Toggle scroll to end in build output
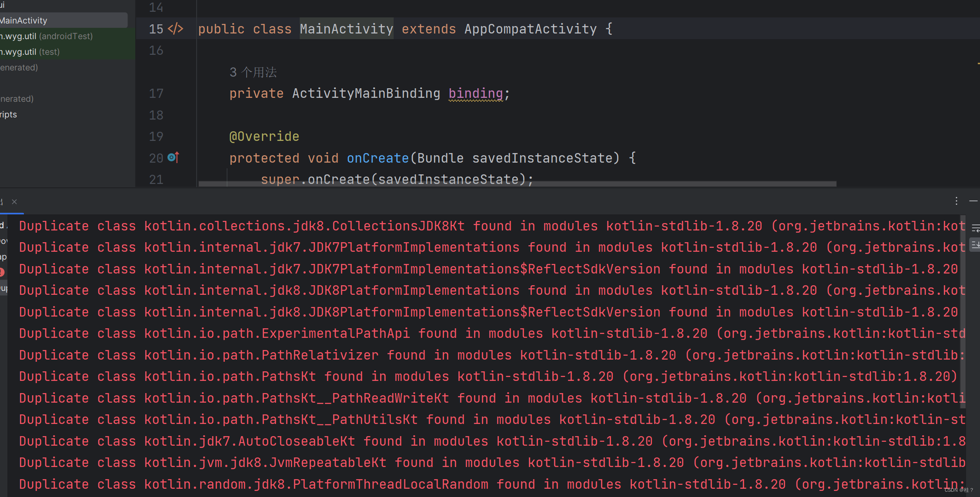The height and width of the screenshot is (497, 980). pos(975,244)
